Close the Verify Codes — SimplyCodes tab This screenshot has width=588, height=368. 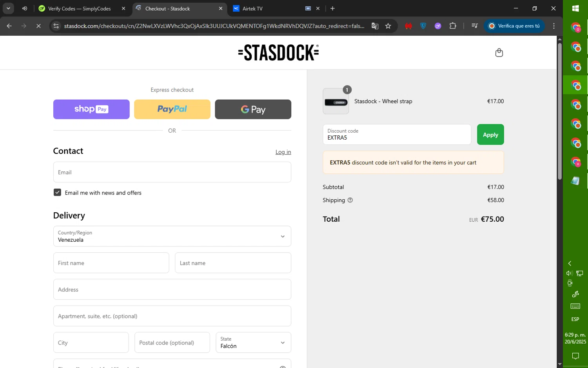coord(123,8)
